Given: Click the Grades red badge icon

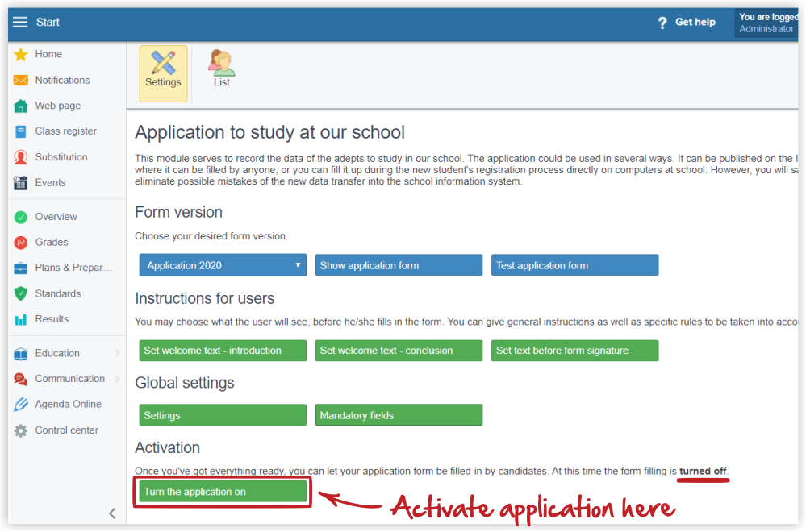Looking at the screenshot, I should click(x=20, y=243).
